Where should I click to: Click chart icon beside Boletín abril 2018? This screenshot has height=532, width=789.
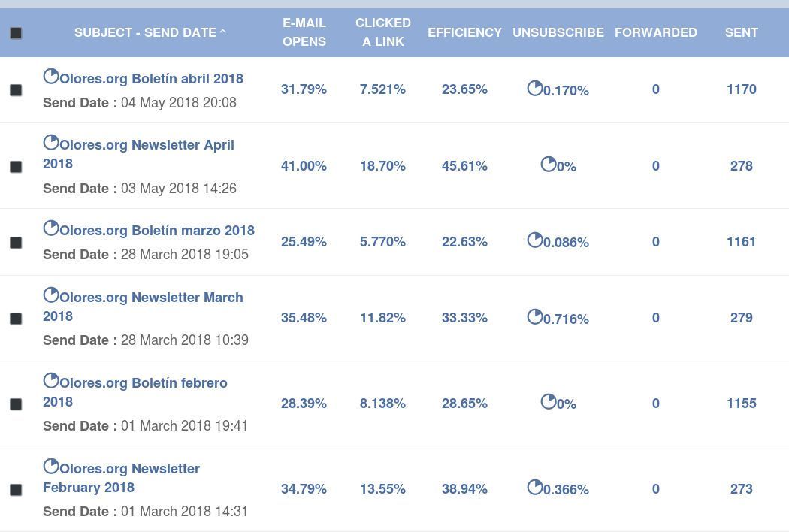tap(51, 77)
